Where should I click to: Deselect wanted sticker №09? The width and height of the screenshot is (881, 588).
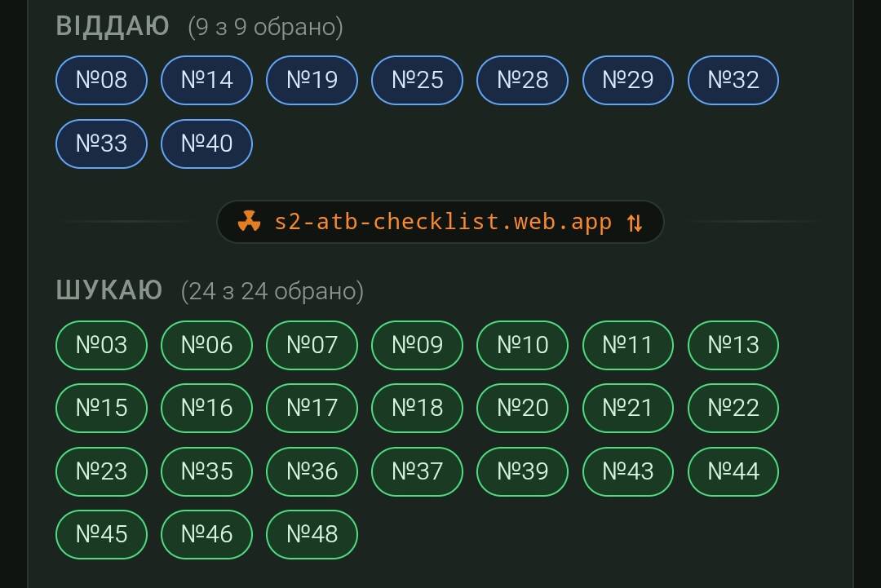[x=418, y=345]
